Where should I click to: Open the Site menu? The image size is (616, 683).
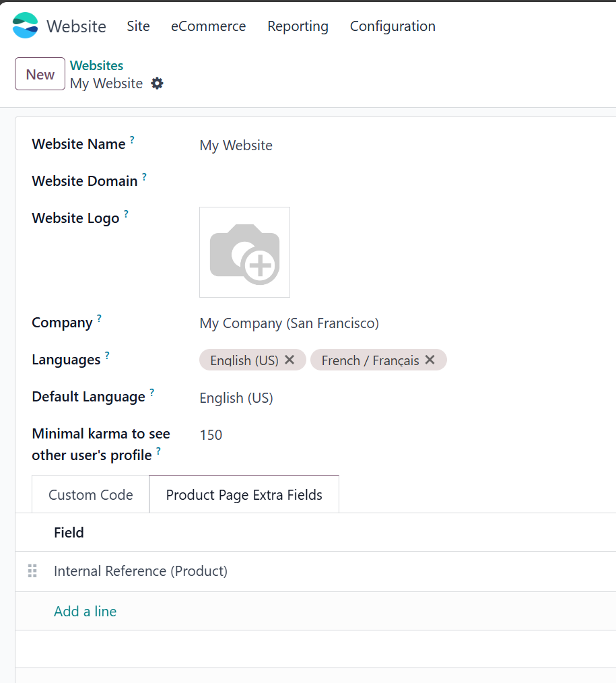(138, 26)
